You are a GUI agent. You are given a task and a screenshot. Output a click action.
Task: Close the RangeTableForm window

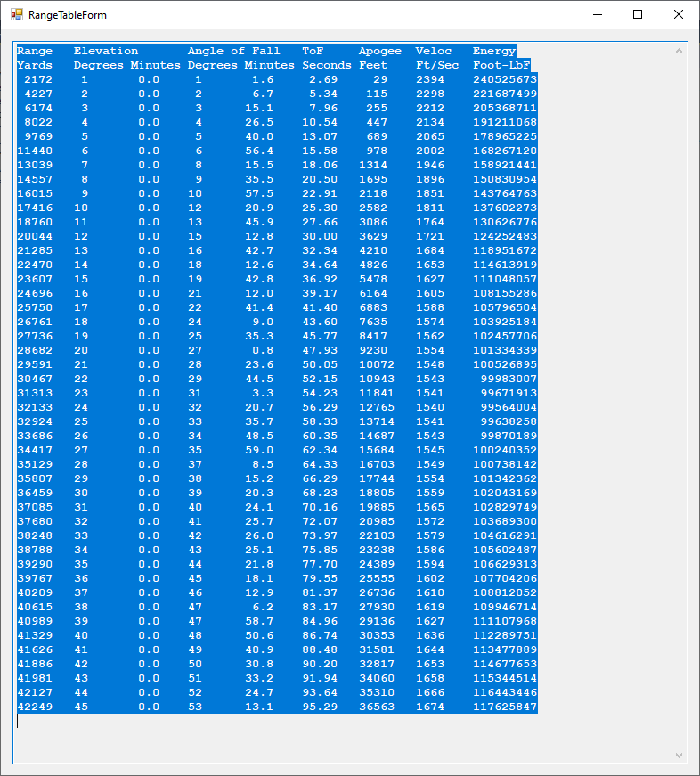[678, 15]
